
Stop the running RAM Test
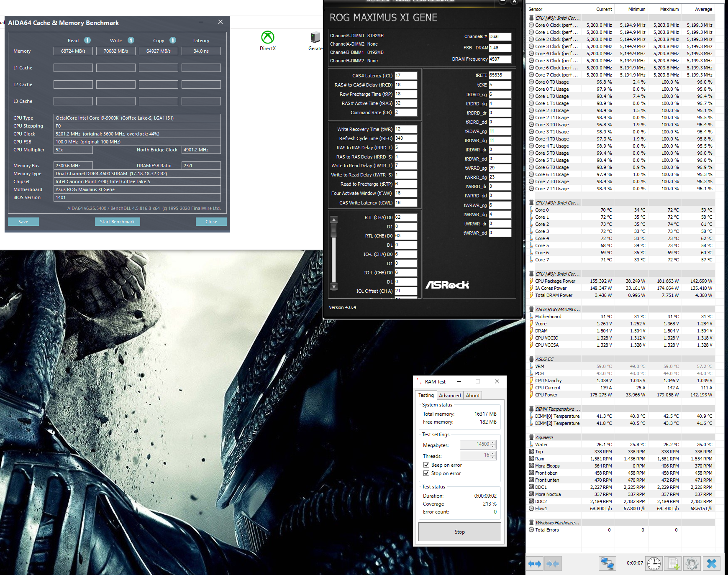coord(460,532)
